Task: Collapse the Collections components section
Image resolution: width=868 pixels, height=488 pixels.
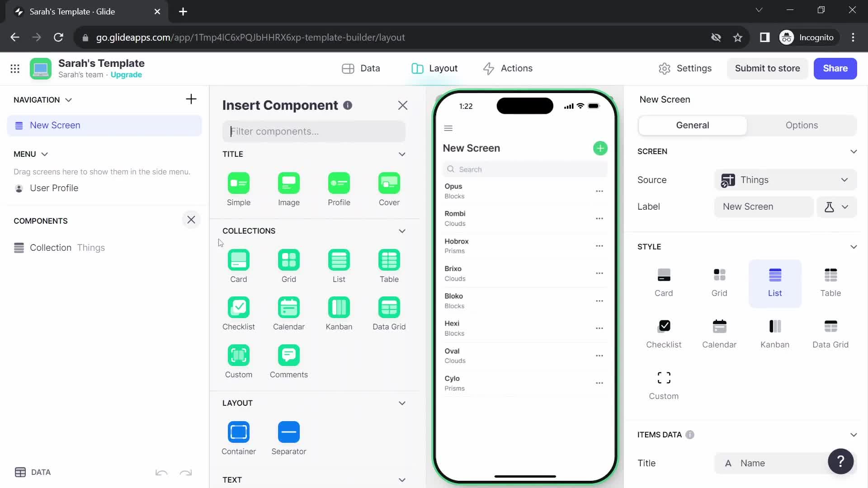Action: [402, 231]
